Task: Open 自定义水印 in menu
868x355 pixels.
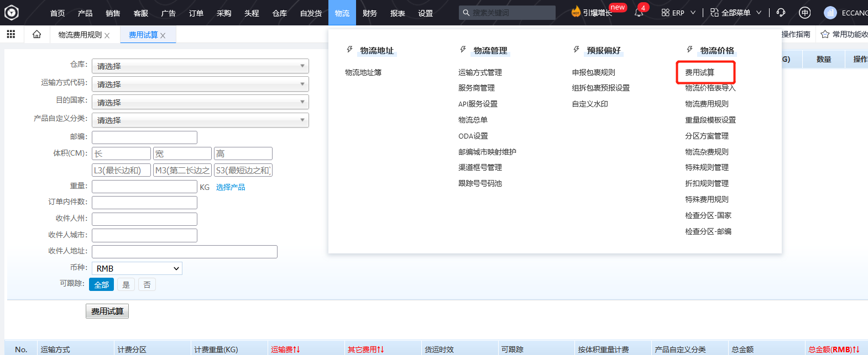Action: (x=590, y=104)
